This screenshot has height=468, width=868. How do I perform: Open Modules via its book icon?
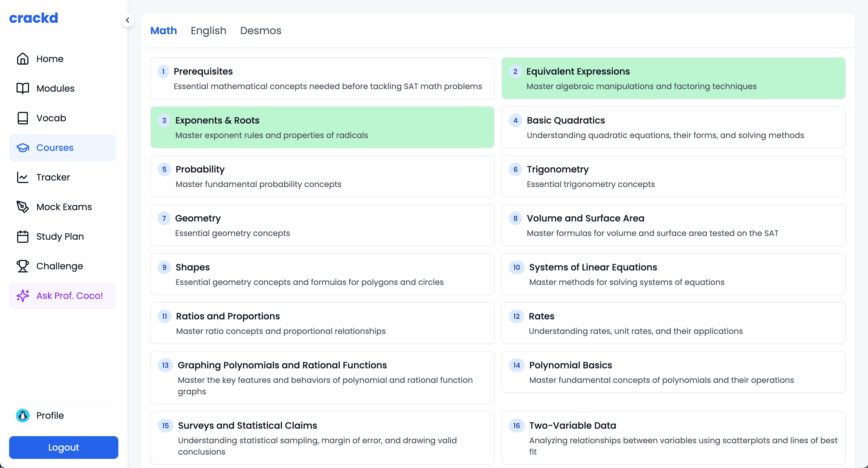pyautogui.click(x=22, y=88)
